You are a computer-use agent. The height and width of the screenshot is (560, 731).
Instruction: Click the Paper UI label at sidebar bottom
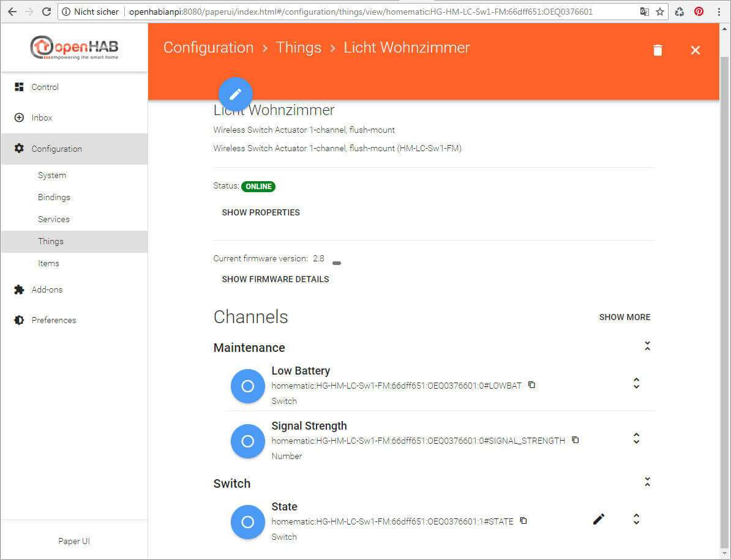coord(73,541)
